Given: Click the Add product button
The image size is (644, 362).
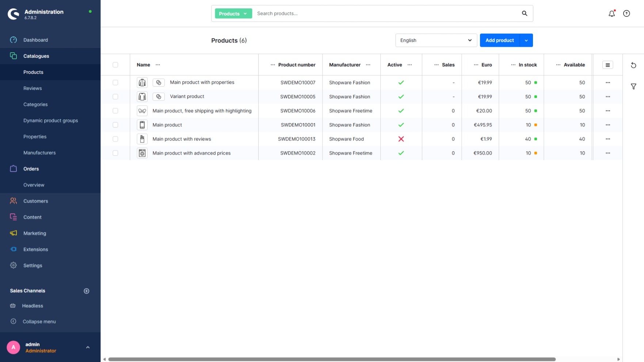Looking at the screenshot, I should 499,40.
